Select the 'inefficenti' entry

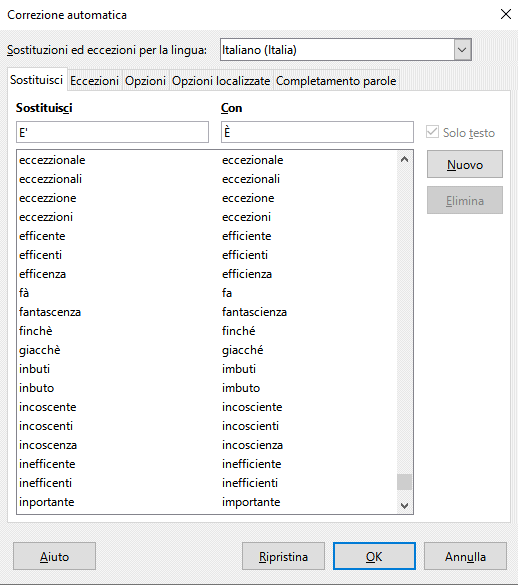point(207,484)
